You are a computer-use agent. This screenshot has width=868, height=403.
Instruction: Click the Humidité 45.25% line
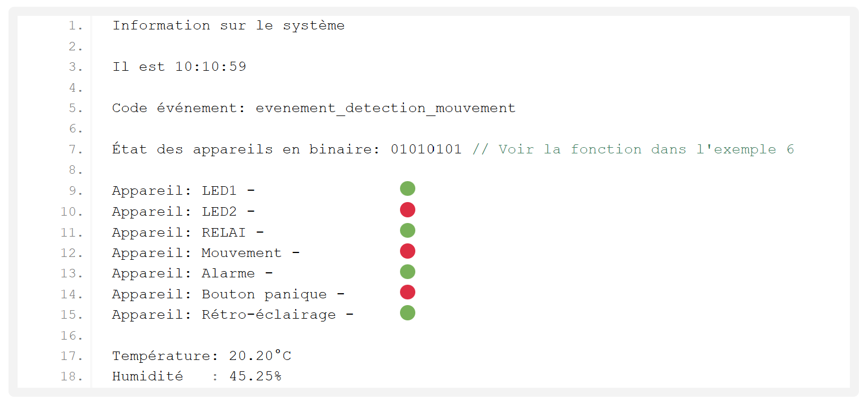(197, 376)
